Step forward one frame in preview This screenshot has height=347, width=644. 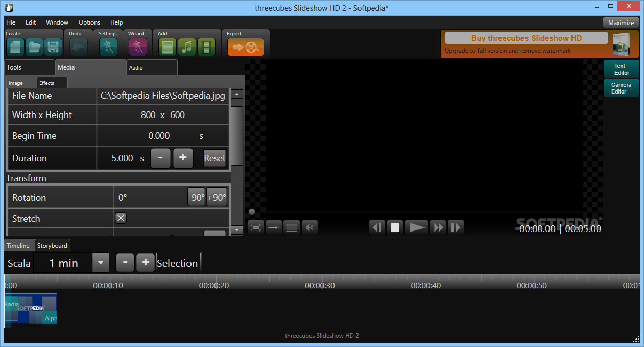tap(456, 227)
